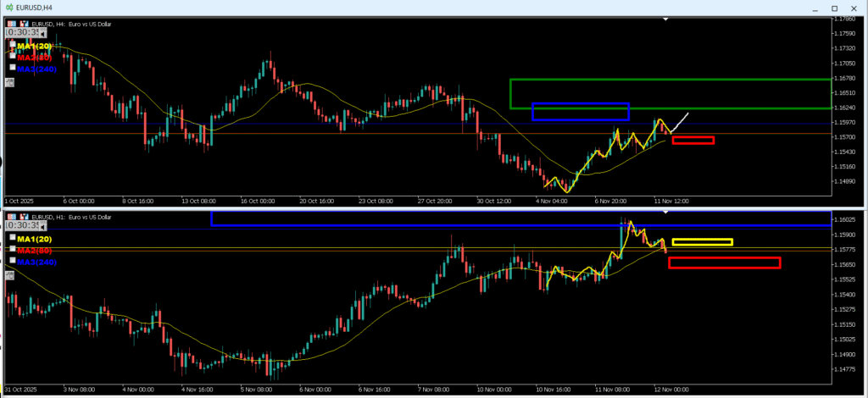Toggle the MA1(20) checkbox in H4 chart
The image size is (868, 398).
(x=12, y=45)
